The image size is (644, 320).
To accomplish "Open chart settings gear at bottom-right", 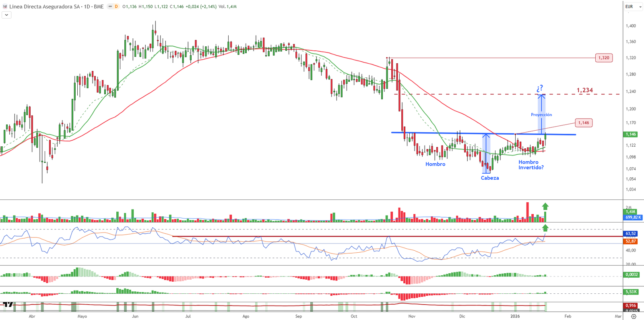I will point(634,316).
